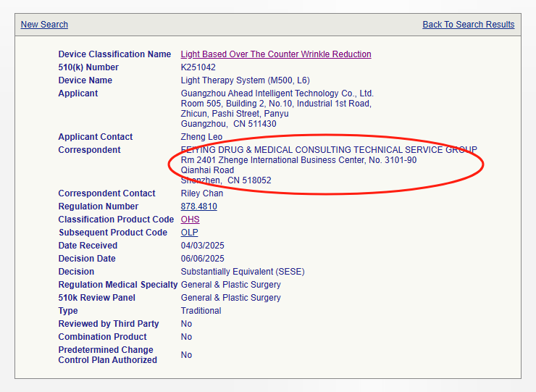536x392 pixels.
Task: Open regulation number 878.4810 link
Action: pos(198,207)
